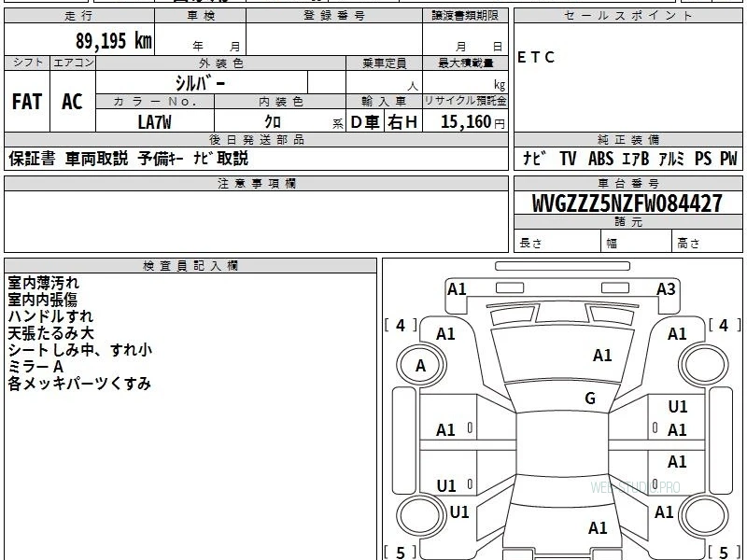747x560 pixels.
Task: Select the 輸入車 header
Action: (x=384, y=102)
